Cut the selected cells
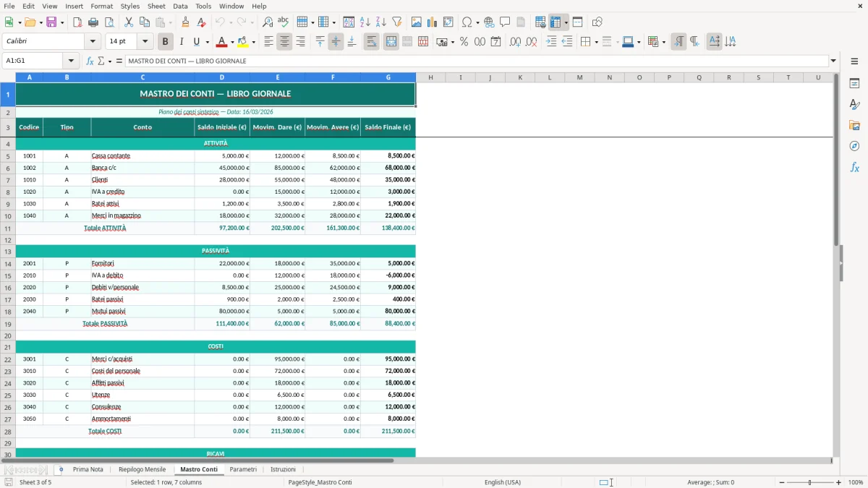The width and height of the screenshot is (868, 488). (129, 22)
